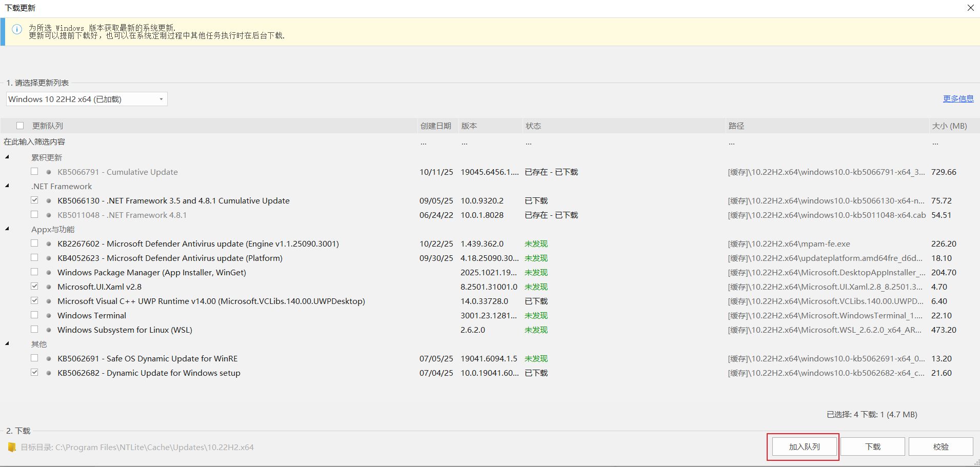Click the status dot next to Microsoft.UI.Xaml v2.8
The width and height of the screenshot is (980, 467).
[x=49, y=287]
